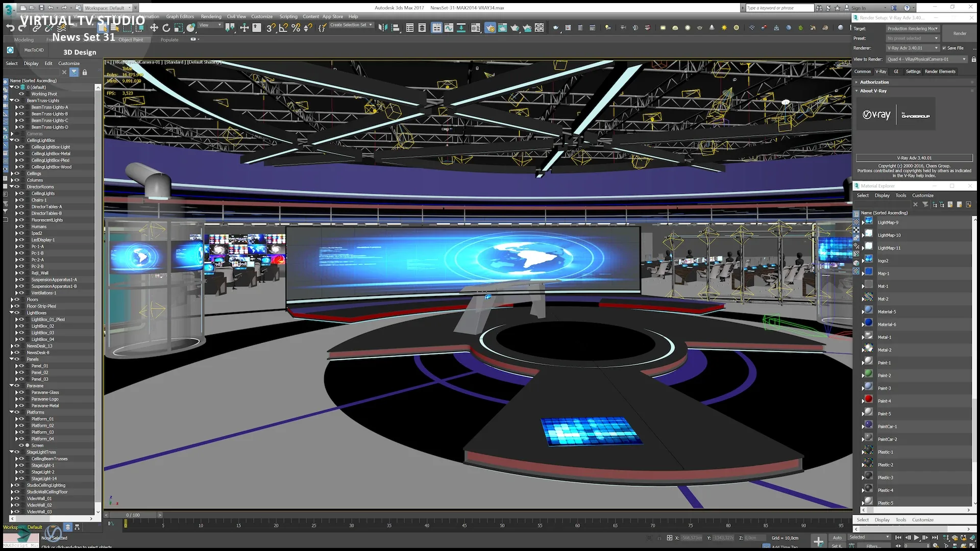Switch to the GI tab in Render Setup

click(x=896, y=71)
